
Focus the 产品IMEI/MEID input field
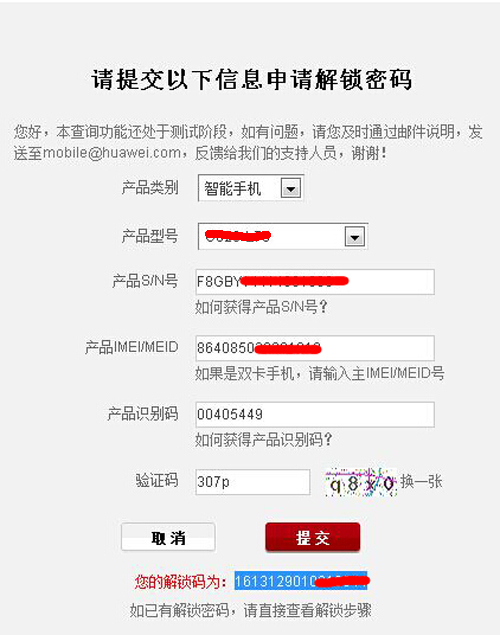pyautogui.click(x=315, y=348)
